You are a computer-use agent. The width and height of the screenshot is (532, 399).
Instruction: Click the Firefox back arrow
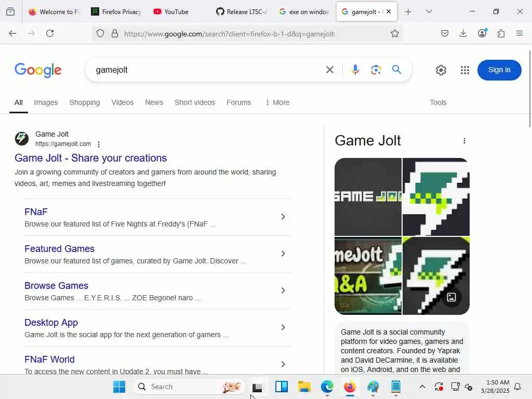(x=12, y=33)
